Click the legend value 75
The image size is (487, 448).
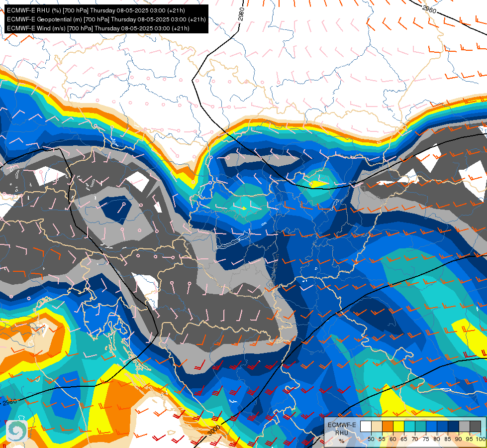point(426,439)
